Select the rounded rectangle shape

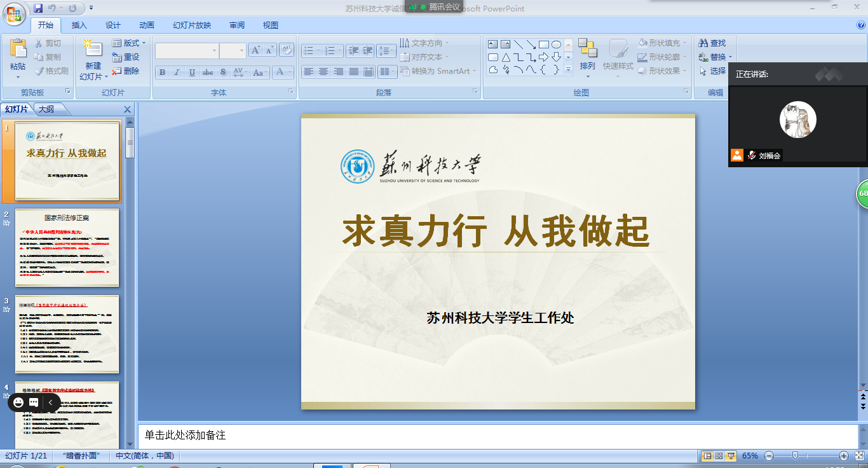[x=493, y=57]
